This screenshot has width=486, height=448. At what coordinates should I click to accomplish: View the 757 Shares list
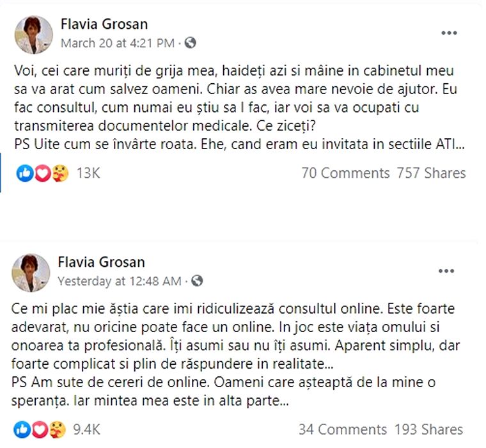[431, 173]
